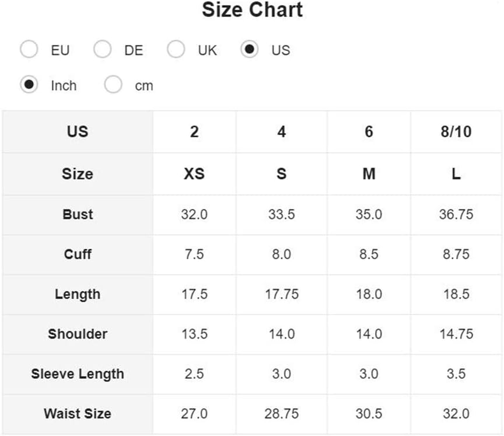Image resolution: width=504 pixels, height=436 pixels.
Task: Click the 8/10 US size cell
Action: (x=456, y=132)
